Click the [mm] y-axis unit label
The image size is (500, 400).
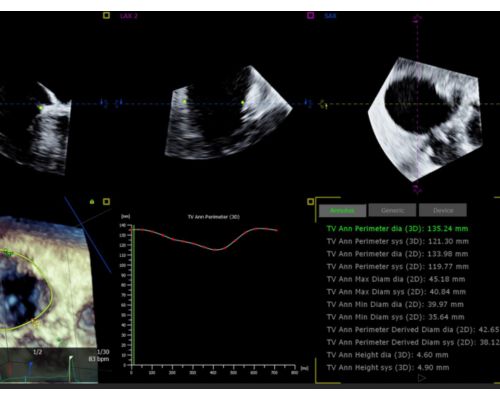pos(125,217)
